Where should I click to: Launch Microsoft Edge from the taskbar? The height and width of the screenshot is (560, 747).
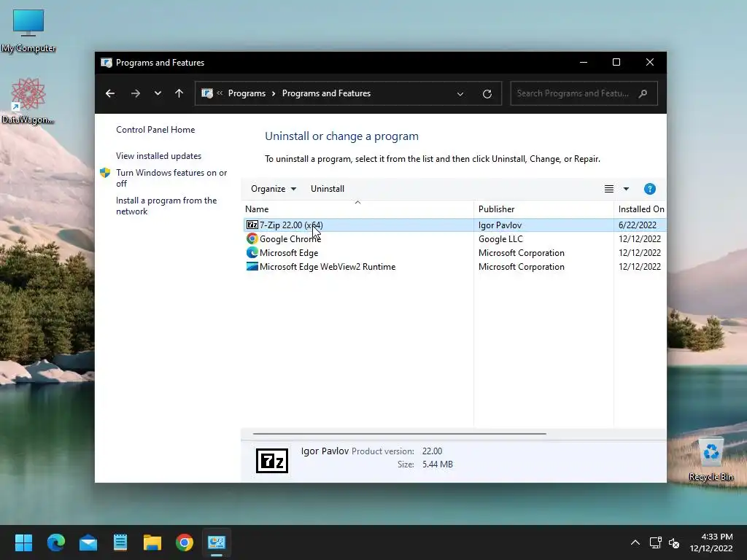click(55, 542)
